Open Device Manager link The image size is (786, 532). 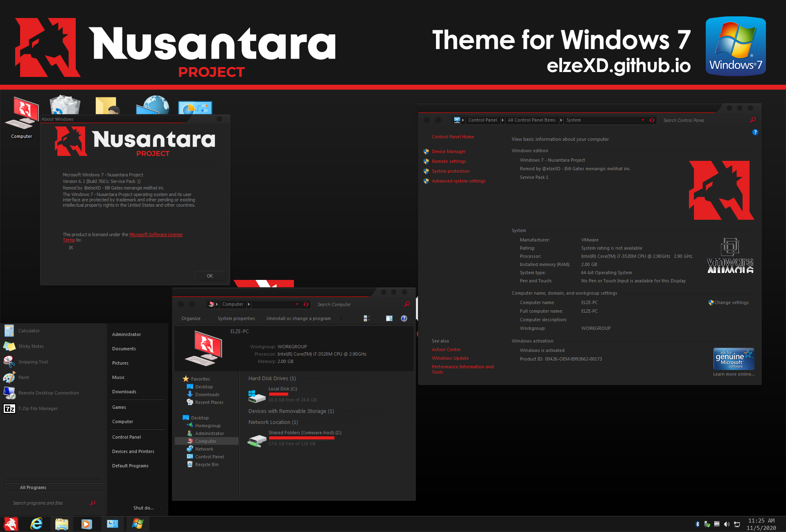[x=449, y=151]
